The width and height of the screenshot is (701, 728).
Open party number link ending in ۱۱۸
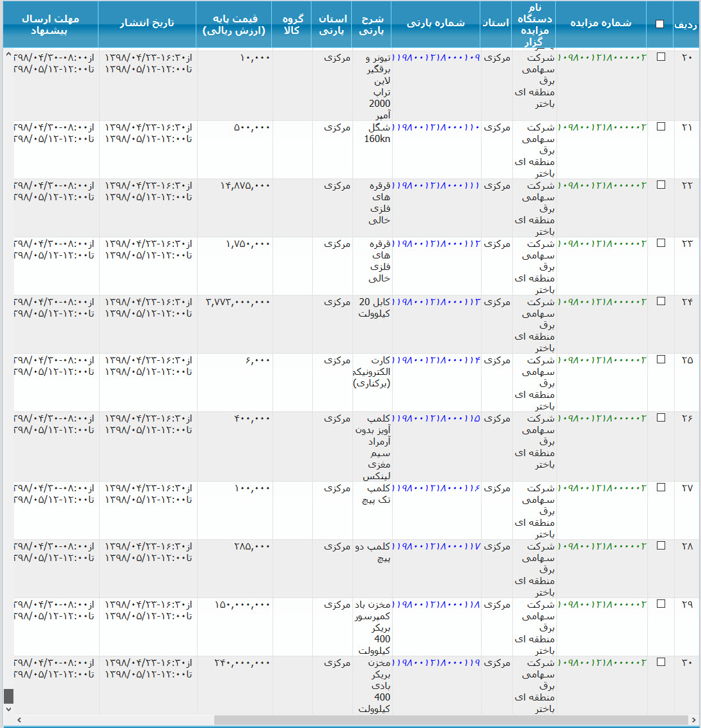point(436,605)
